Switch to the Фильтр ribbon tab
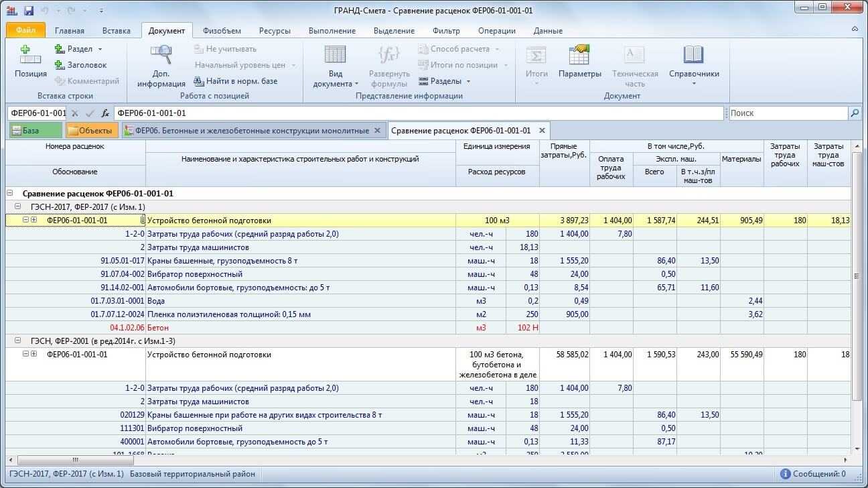Screen dimensions: 868x488 click(446, 31)
